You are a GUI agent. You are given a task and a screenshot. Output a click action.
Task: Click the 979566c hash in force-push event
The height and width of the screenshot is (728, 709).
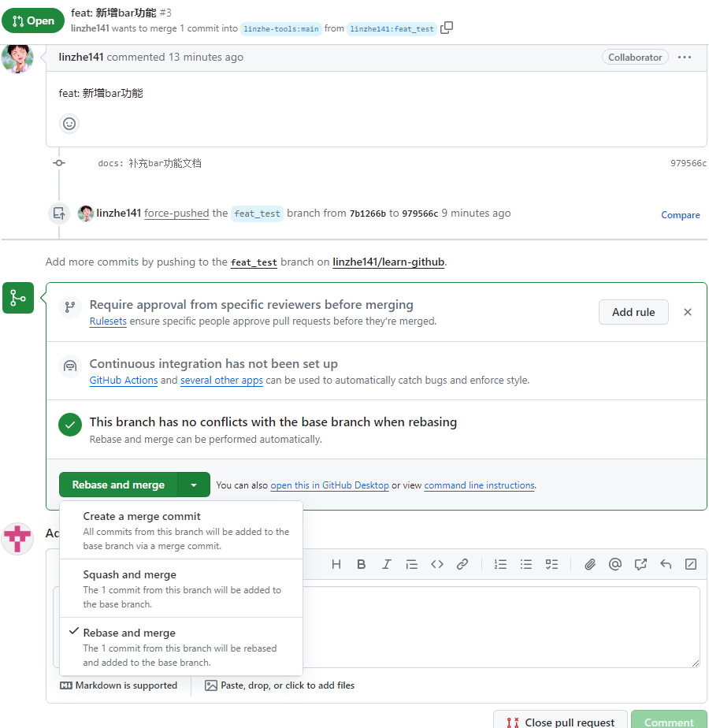[420, 214]
